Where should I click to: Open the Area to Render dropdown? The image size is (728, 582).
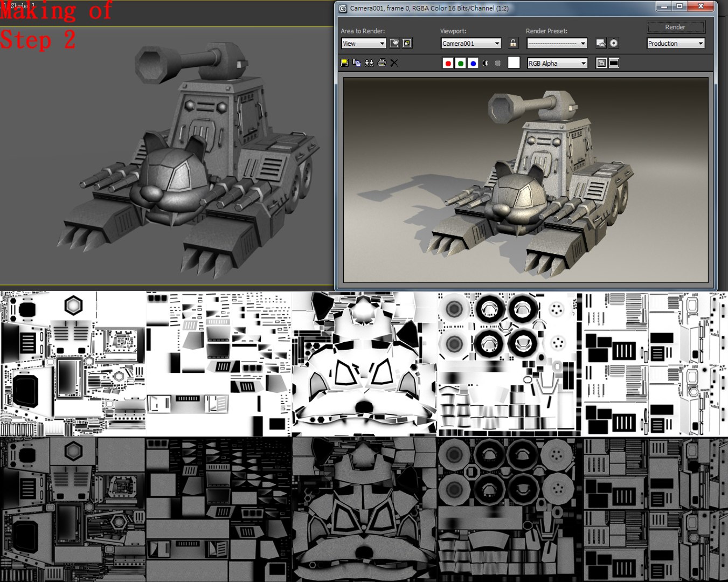click(x=364, y=44)
